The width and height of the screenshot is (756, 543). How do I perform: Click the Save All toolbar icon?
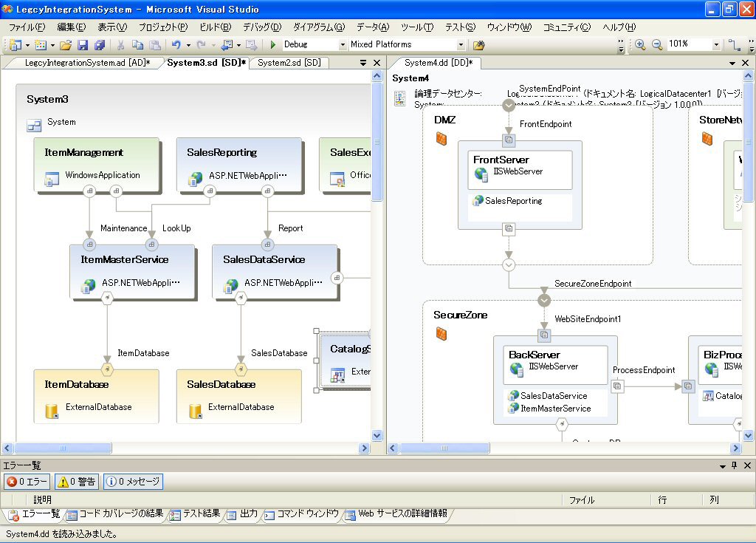pyautogui.click(x=100, y=45)
